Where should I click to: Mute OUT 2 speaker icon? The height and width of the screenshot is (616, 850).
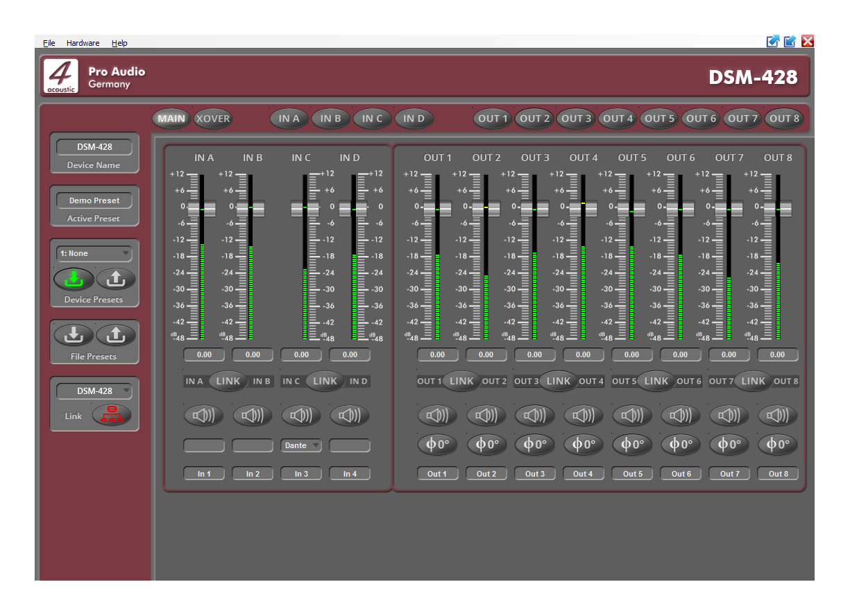pyautogui.click(x=486, y=416)
